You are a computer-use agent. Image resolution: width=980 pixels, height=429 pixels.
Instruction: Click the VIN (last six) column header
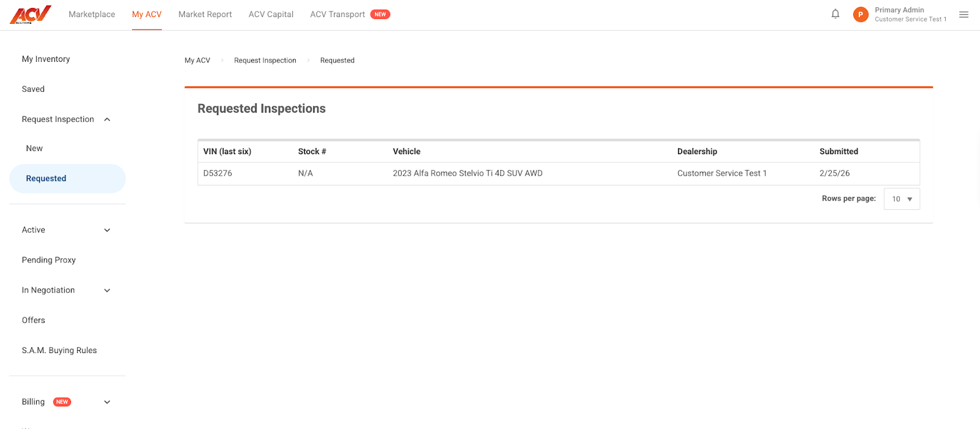[x=227, y=151]
